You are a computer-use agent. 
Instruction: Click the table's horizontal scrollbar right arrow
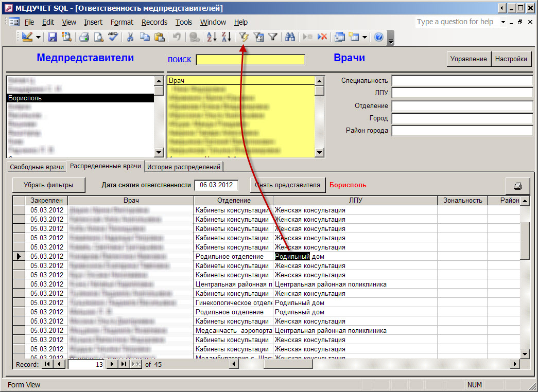[x=515, y=364]
